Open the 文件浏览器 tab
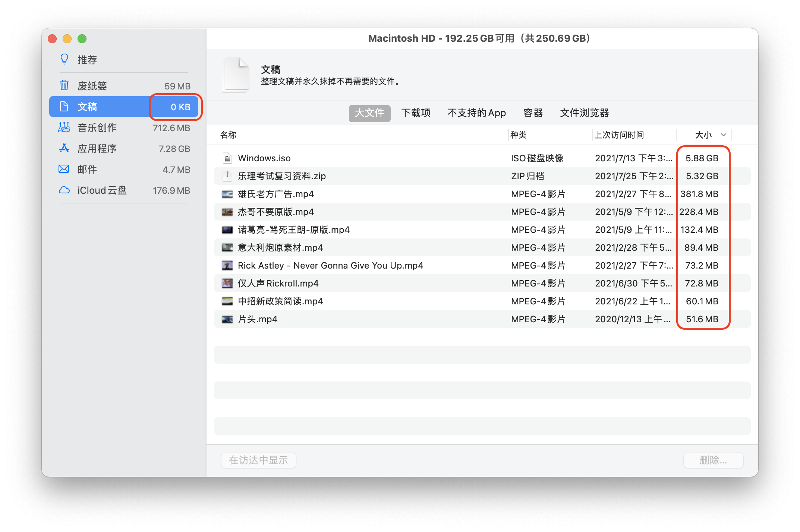This screenshot has height=532, width=800. 584,113
